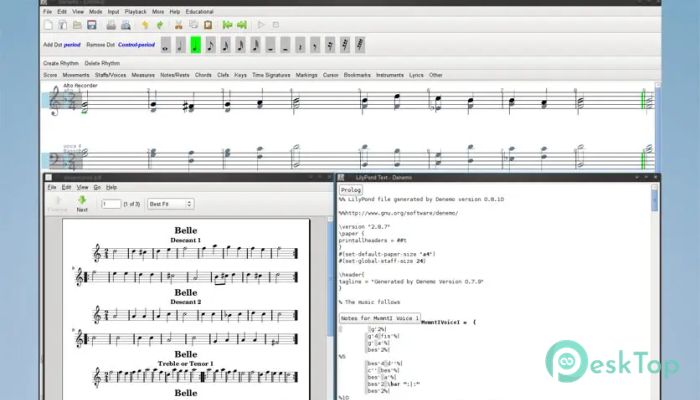Click Next page arrow in PDF viewer
Image resolution: width=700 pixels, height=400 pixels.
[82, 204]
